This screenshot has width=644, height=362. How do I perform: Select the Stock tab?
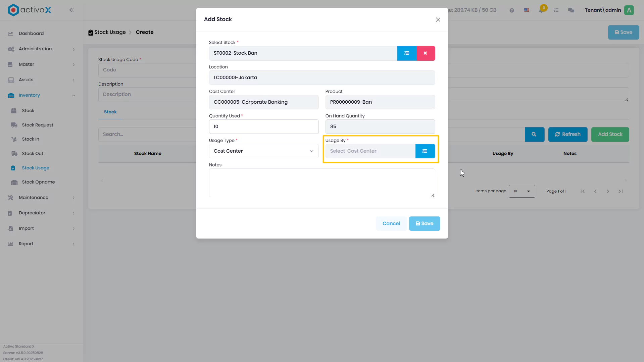[x=110, y=112]
